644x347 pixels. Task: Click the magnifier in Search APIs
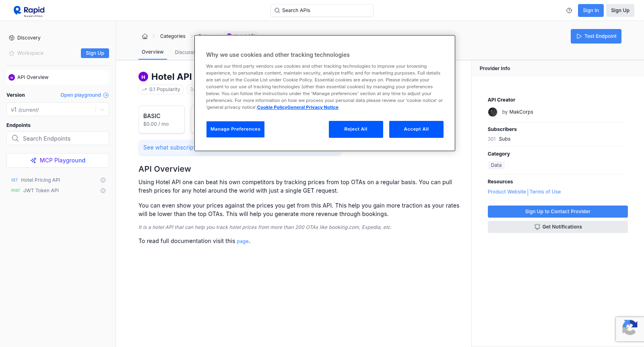[277, 10]
